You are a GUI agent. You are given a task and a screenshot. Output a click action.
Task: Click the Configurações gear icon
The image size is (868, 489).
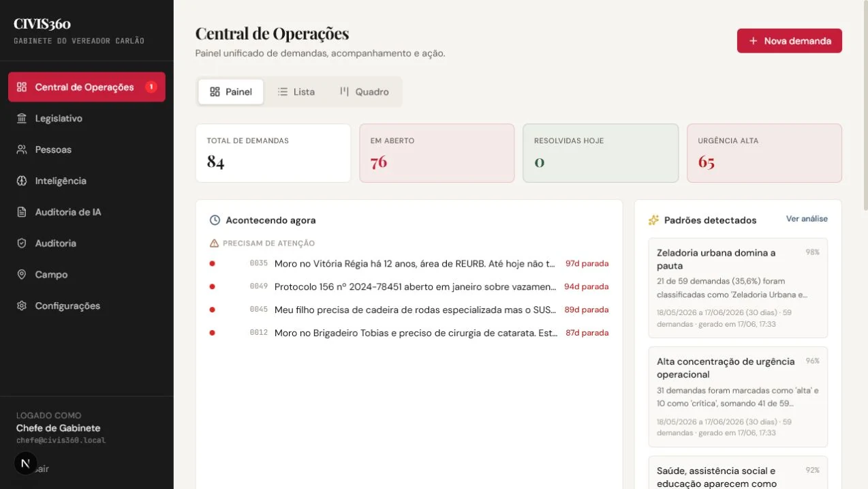22,306
